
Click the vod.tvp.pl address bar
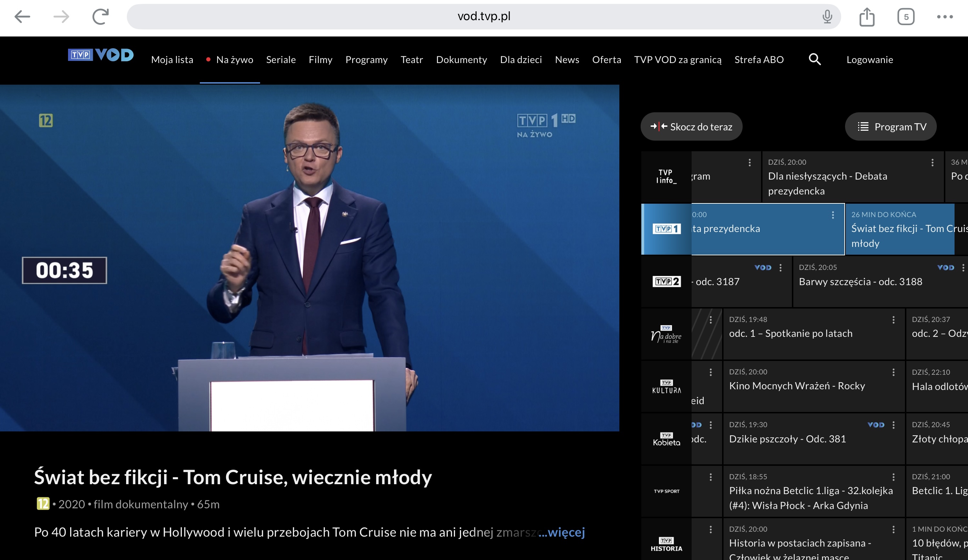coord(484,17)
